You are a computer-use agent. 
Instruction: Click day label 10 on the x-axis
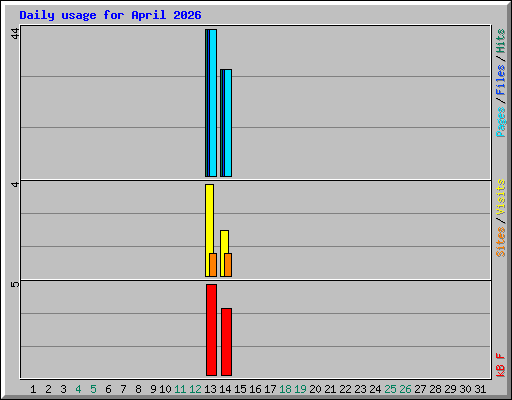tap(165, 389)
